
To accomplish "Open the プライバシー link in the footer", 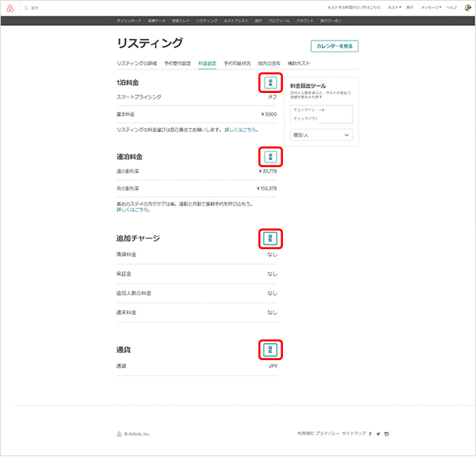I will (x=327, y=433).
